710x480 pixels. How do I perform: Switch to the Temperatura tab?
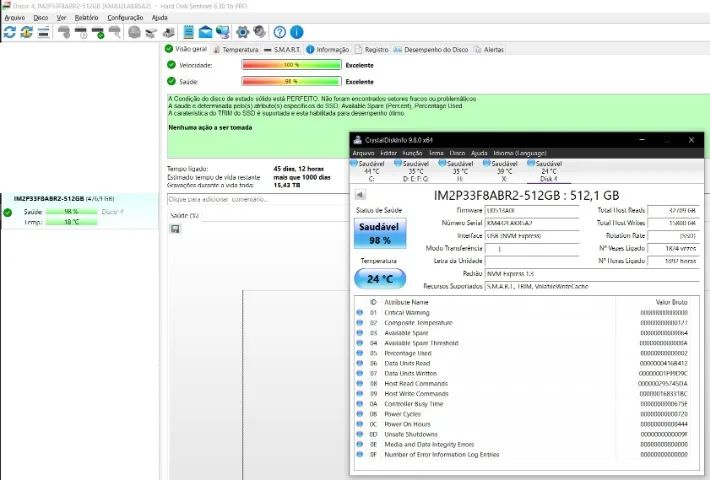pyautogui.click(x=236, y=49)
